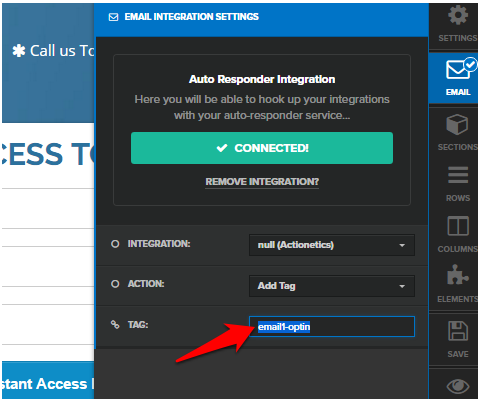Click the Instant Access button on page
This screenshot has height=405, width=481.
(x=48, y=380)
